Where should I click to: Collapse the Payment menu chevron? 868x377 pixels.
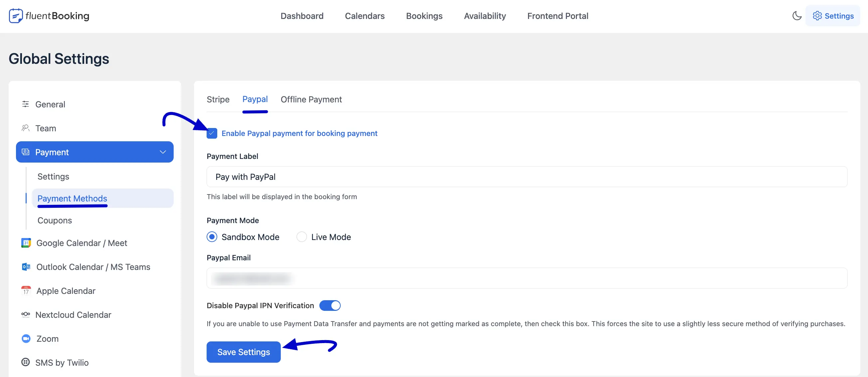coord(163,152)
